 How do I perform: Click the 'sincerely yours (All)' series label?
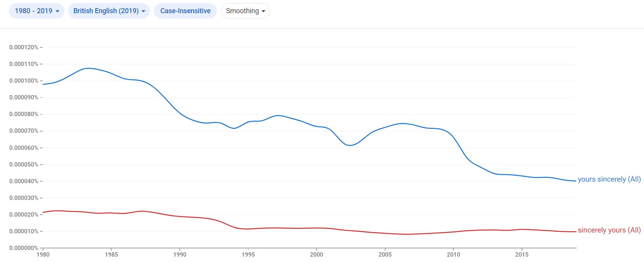(x=609, y=230)
